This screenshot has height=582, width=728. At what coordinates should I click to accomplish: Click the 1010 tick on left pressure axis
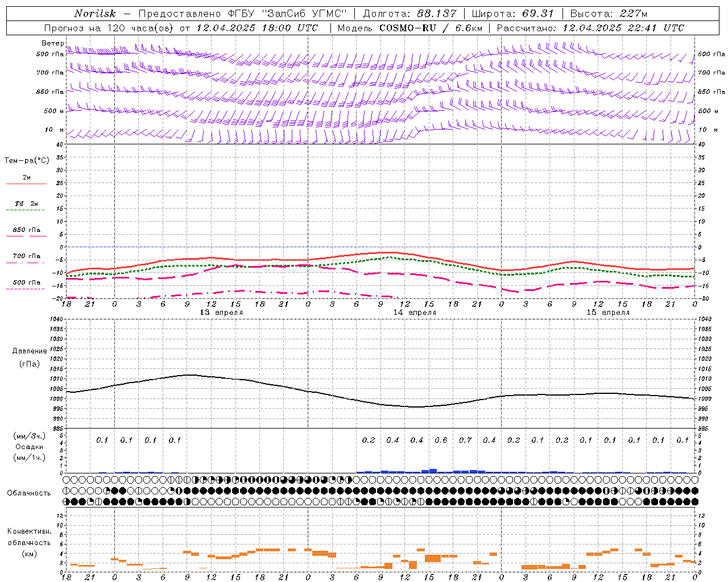click(57, 379)
